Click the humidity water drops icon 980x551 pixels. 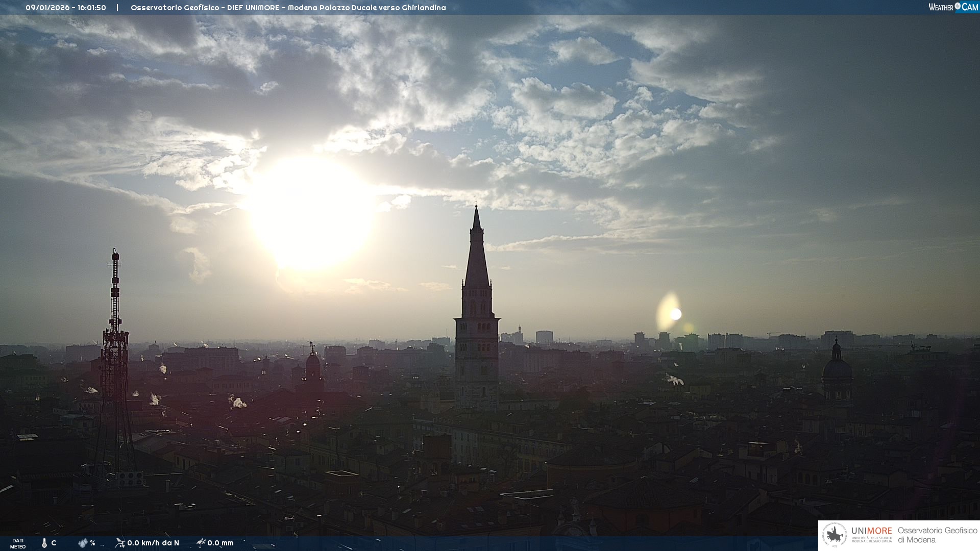pos(82,543)
